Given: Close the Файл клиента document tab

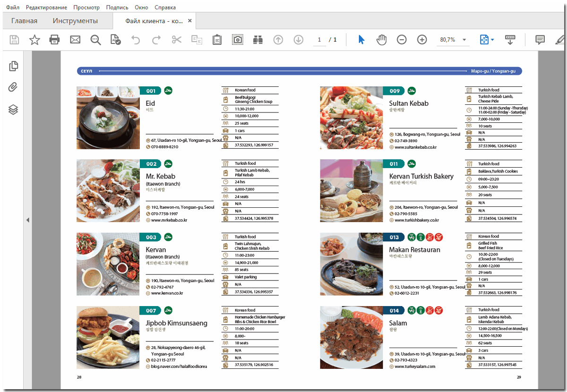Looking at the screenshot, I should tap(190, 21).
